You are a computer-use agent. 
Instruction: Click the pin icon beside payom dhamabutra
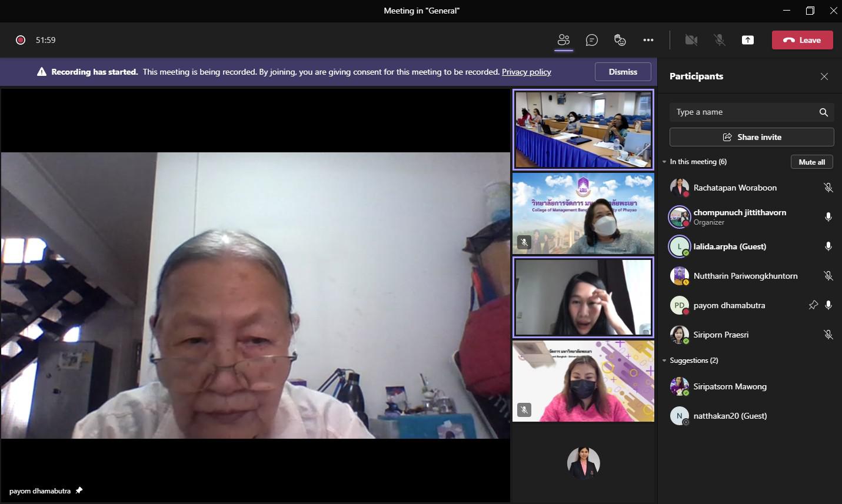813,305
